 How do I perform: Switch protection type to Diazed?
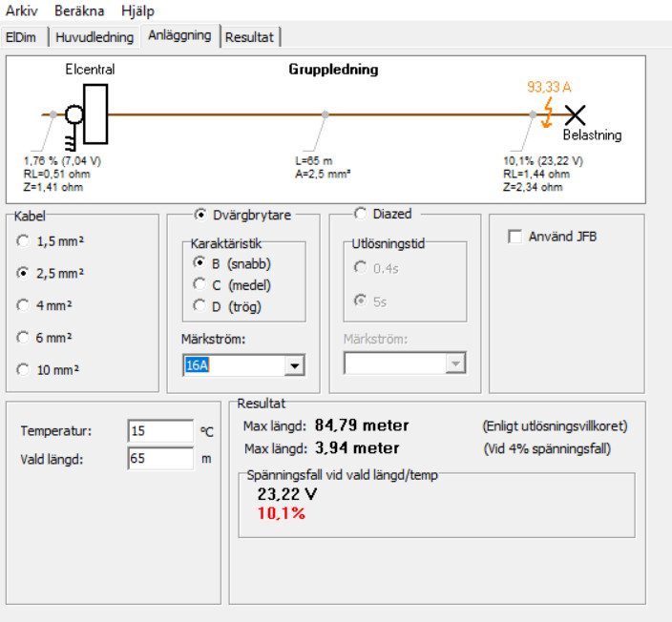[361, 214]
